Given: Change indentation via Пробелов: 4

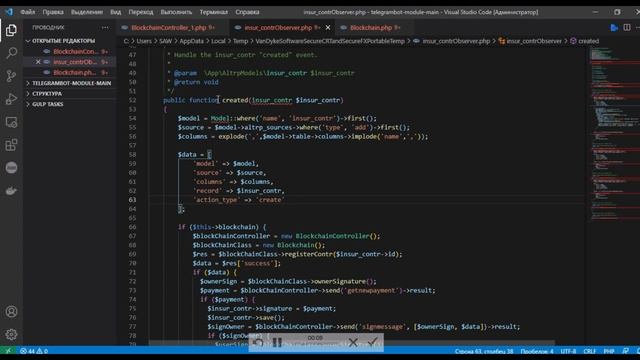Looking at the screenshot, I should tap(537, 351).
